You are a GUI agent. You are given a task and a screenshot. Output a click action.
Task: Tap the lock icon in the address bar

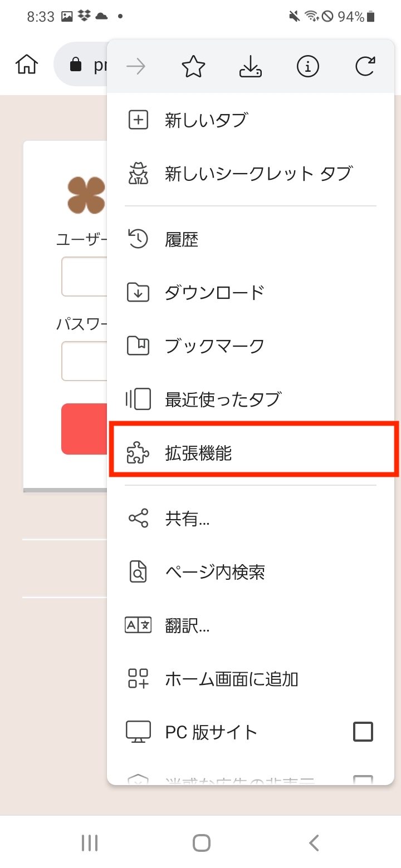(x=75, y=65)
